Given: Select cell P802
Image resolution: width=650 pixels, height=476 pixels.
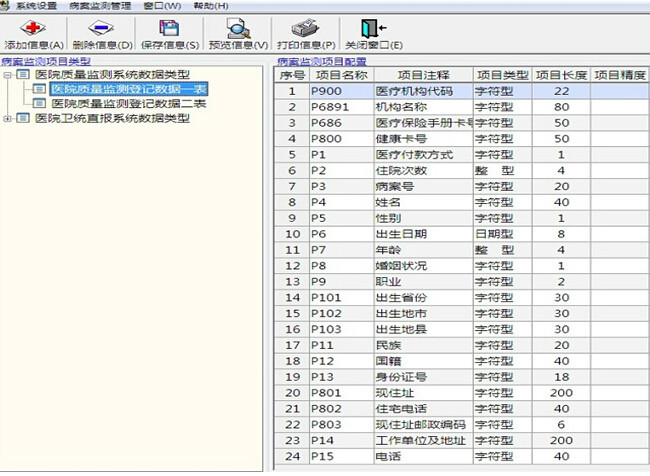Looking at the screenshot, I should tap(342, 408).
